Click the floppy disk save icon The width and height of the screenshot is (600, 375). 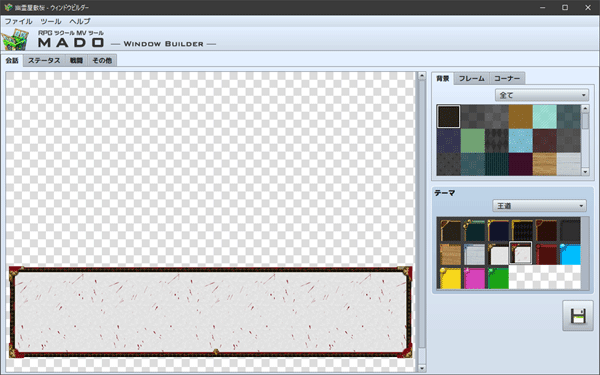click(578, 316)
